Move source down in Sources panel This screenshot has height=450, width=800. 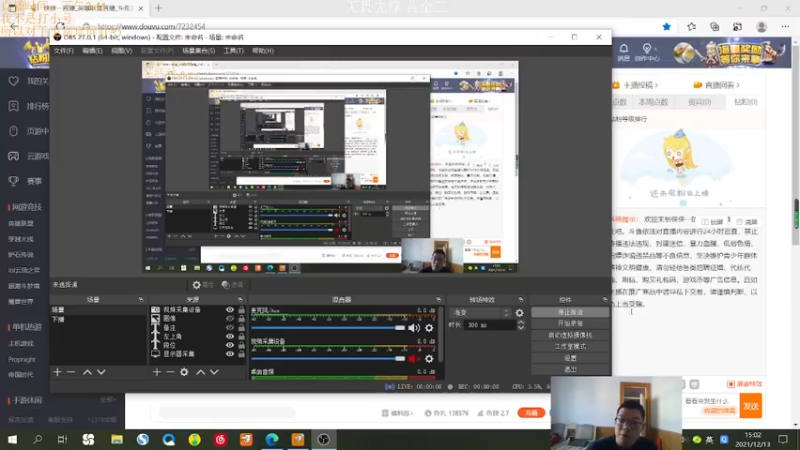point(214,372)
